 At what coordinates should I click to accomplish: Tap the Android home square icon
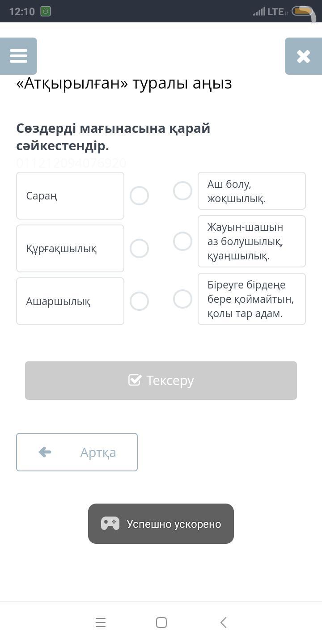click(x=161, y=623)
